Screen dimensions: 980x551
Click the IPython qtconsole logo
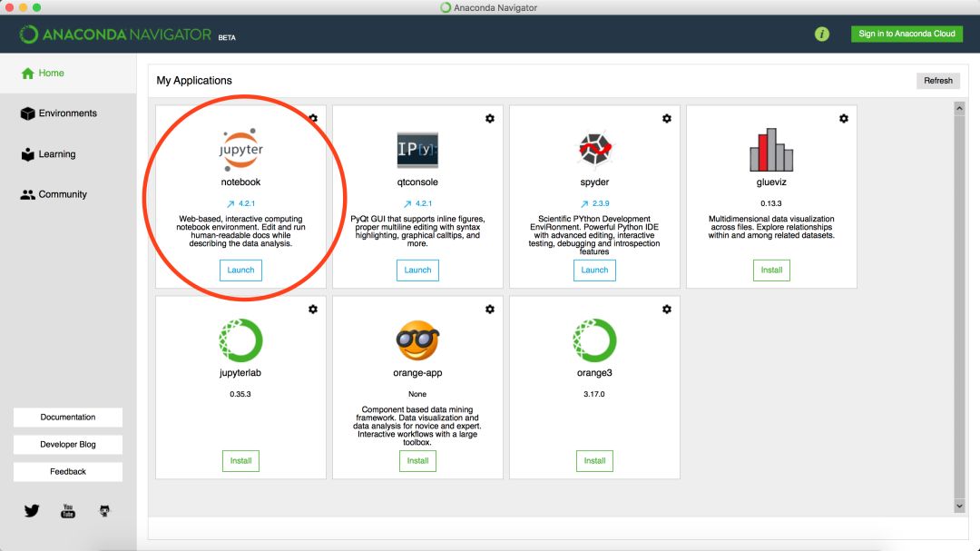pos(417,150)
